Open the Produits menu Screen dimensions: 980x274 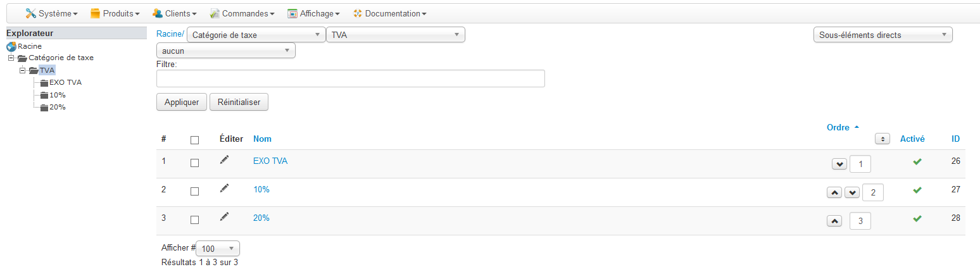(115, 13)
